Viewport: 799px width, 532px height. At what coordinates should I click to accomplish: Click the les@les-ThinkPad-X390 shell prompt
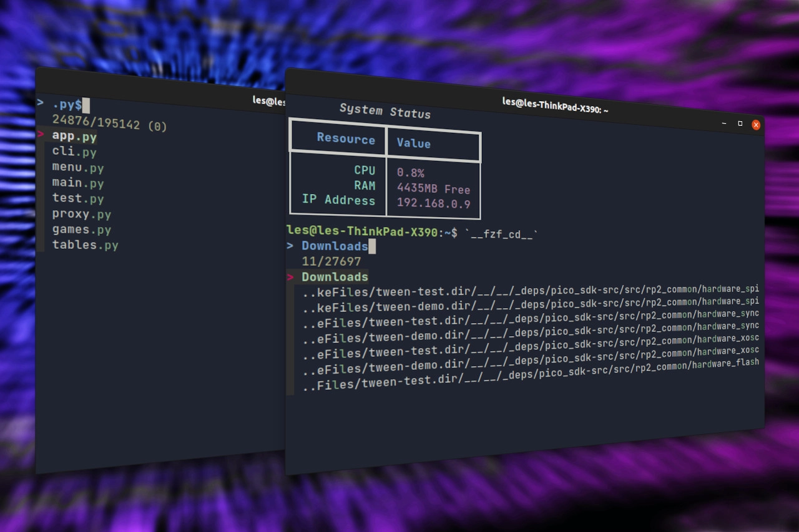(x=373, y=231)
